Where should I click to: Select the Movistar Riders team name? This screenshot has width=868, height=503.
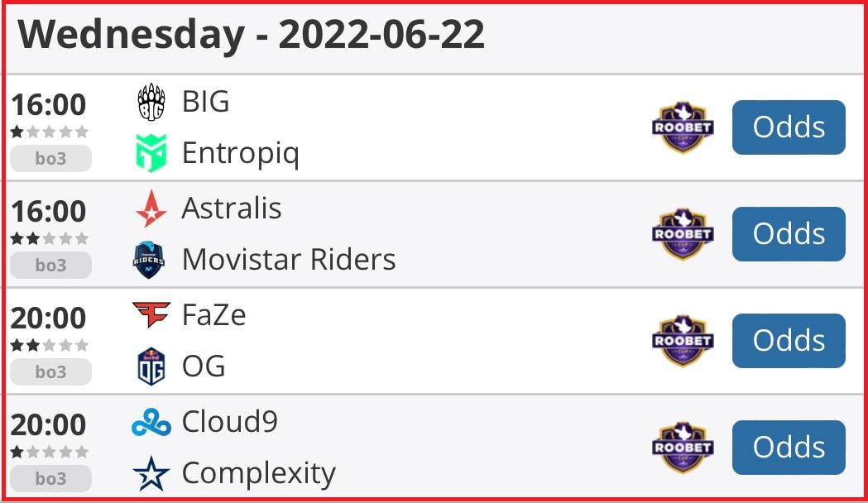289,260
